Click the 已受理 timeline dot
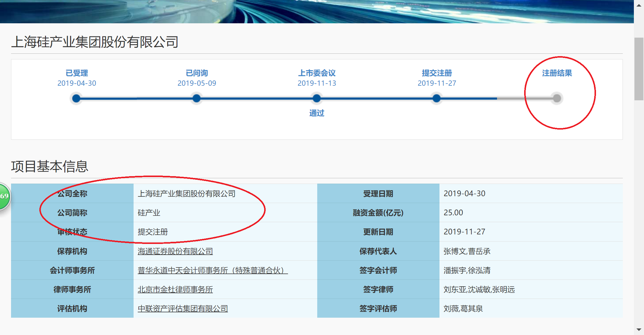This screenshot has height=335, width=644. click(x=77, y=98)
